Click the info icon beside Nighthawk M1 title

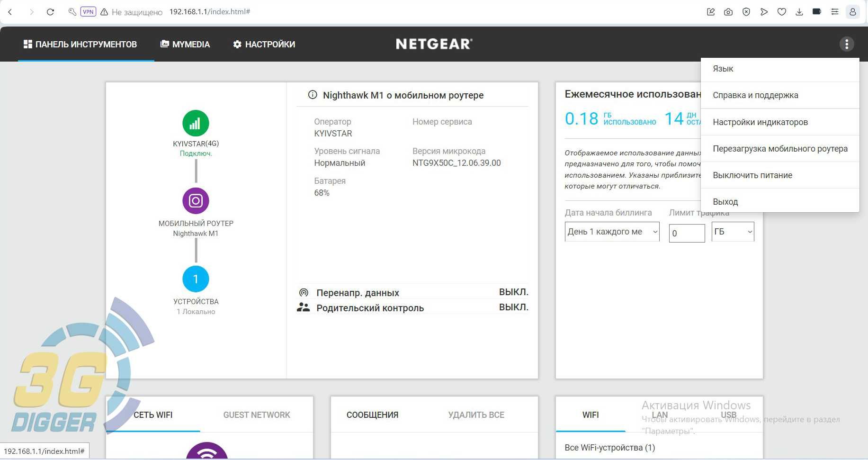click(313, 95)
